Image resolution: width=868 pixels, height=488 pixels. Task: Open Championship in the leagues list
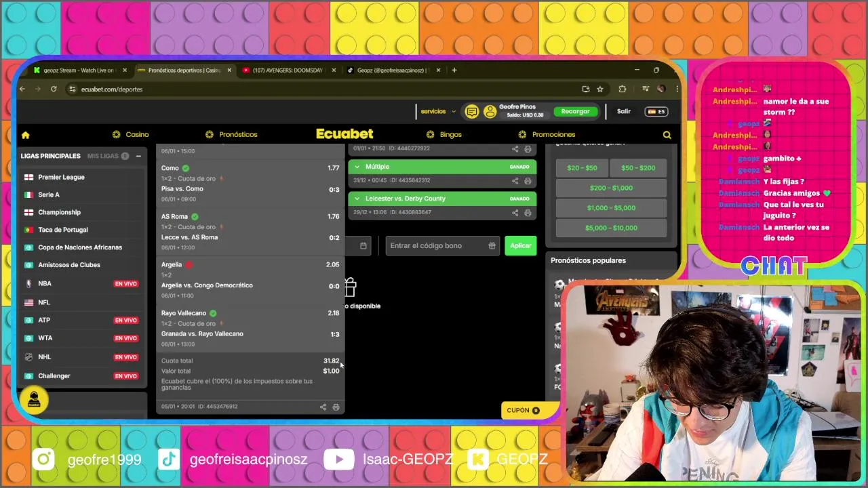81,213
